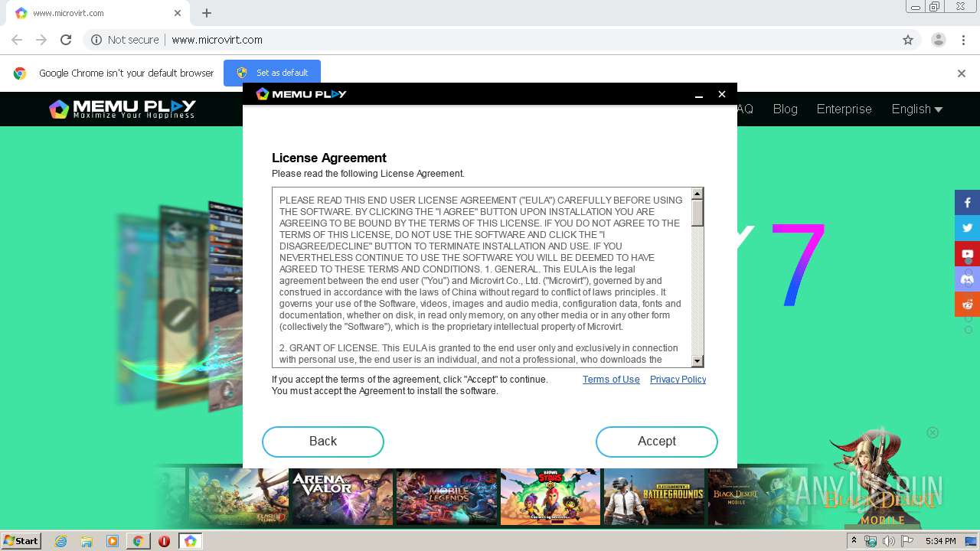Click the Opera taskbar icon
The width and height of the screenshot is (980, 551).
tap(164, 541)
